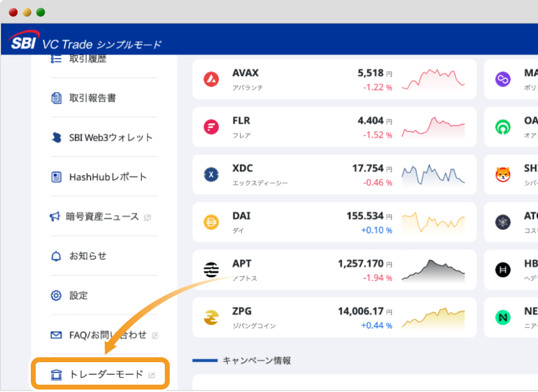
Task: Select the AVAX アバランチ card
Action: click(x=335, y=79)
